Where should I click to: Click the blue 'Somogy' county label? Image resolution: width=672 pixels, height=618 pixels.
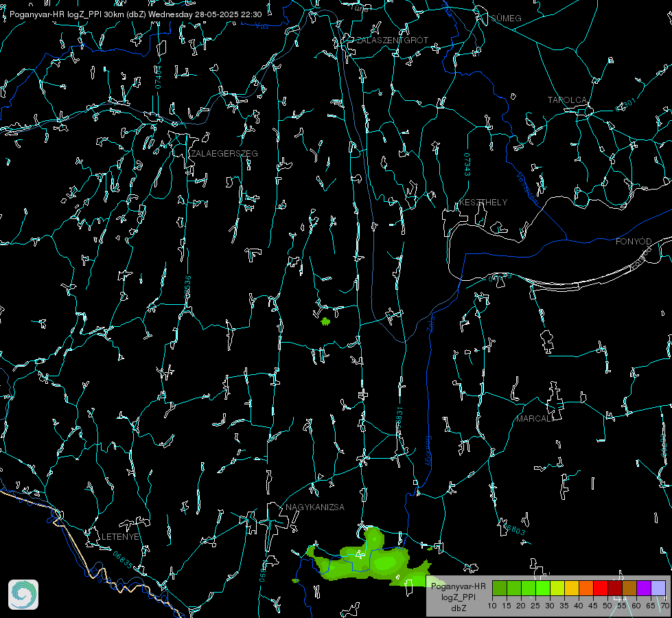point(428,451)
